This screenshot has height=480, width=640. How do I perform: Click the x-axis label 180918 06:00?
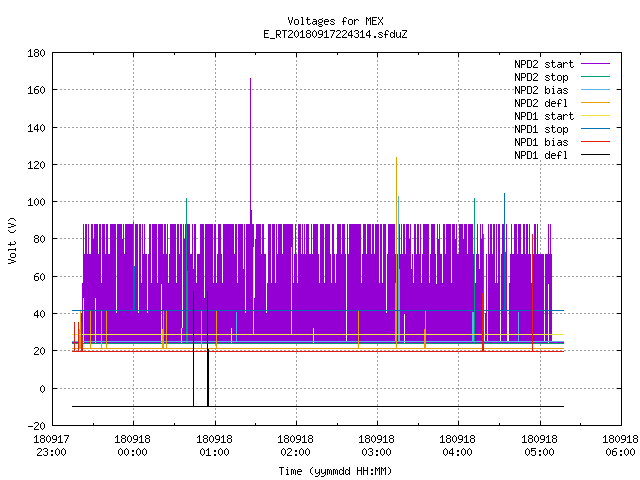(x=620, y=446)
